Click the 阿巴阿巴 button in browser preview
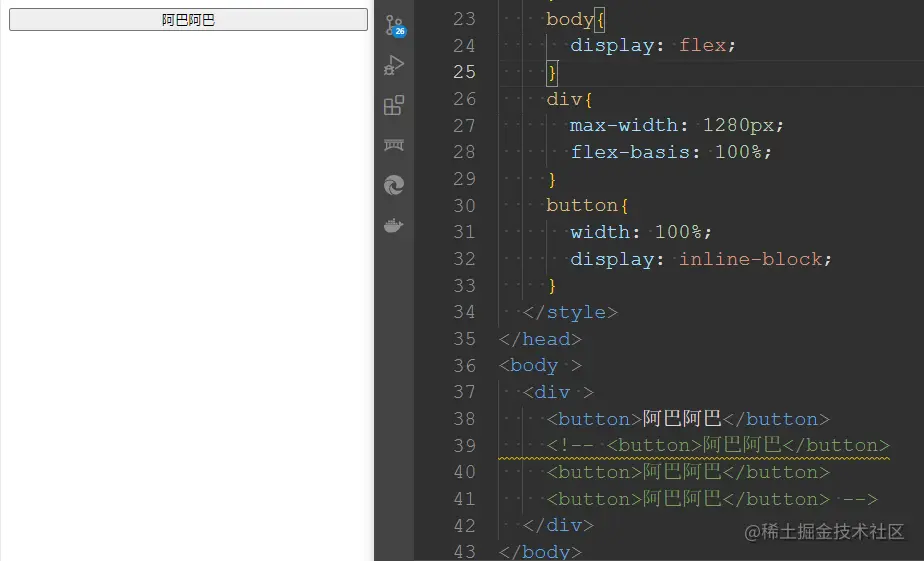This screenshot has height=561, width=924. (x=188, y=19)
